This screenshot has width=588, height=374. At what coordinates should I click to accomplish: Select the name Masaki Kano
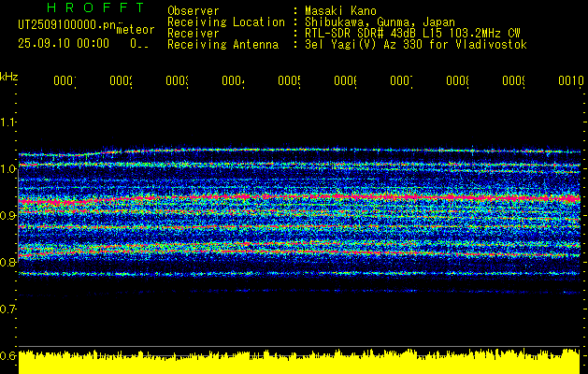click(340, 11)
